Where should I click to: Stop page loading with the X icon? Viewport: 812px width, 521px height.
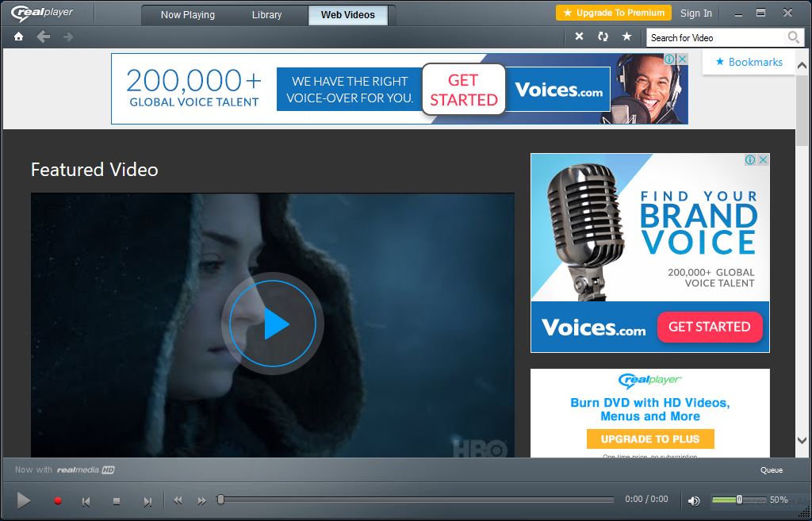579,36
